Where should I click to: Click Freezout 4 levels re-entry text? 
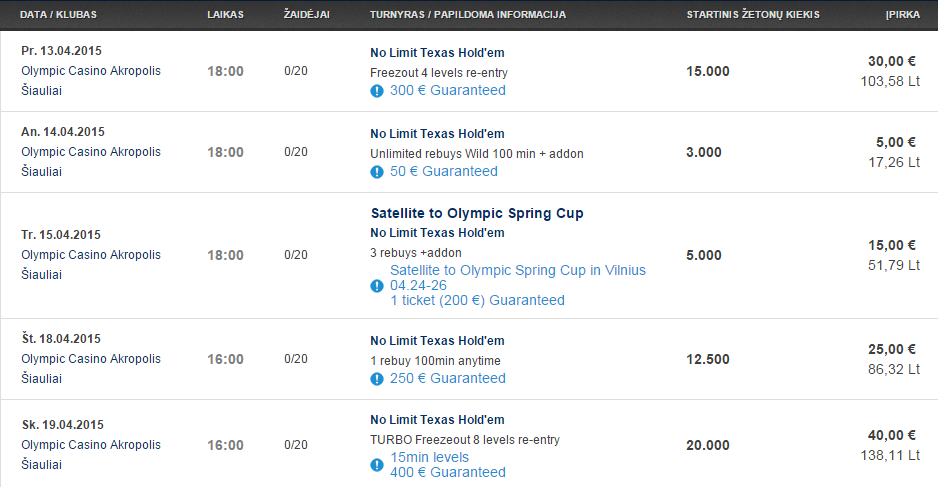pyautogui.click(x=438, y=73)
